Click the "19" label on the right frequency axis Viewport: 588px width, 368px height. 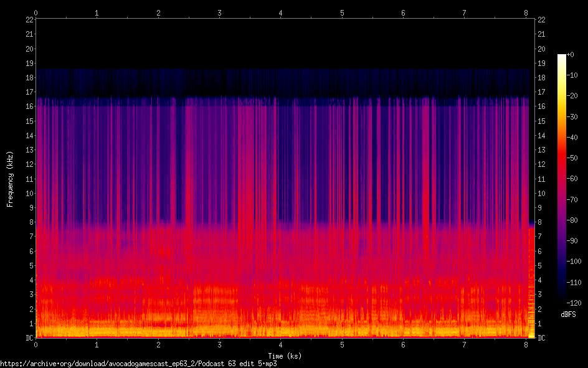click(x=541, y=64)
